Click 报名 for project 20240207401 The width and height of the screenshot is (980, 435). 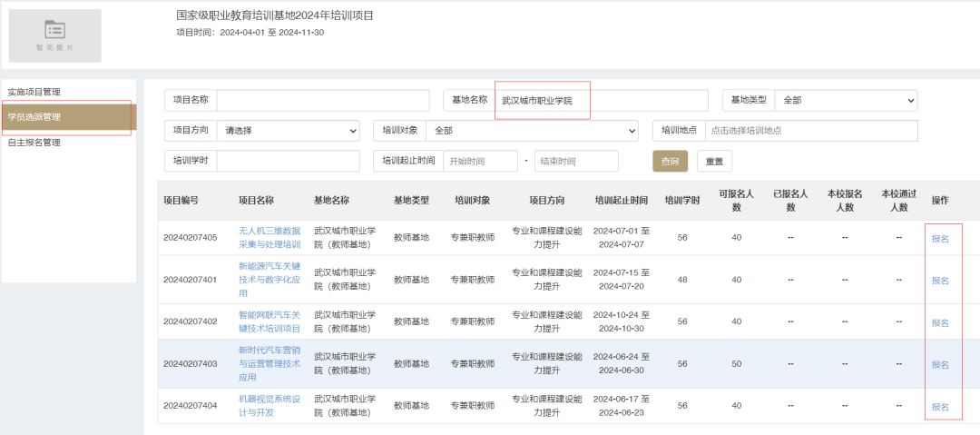pos(940,281)
